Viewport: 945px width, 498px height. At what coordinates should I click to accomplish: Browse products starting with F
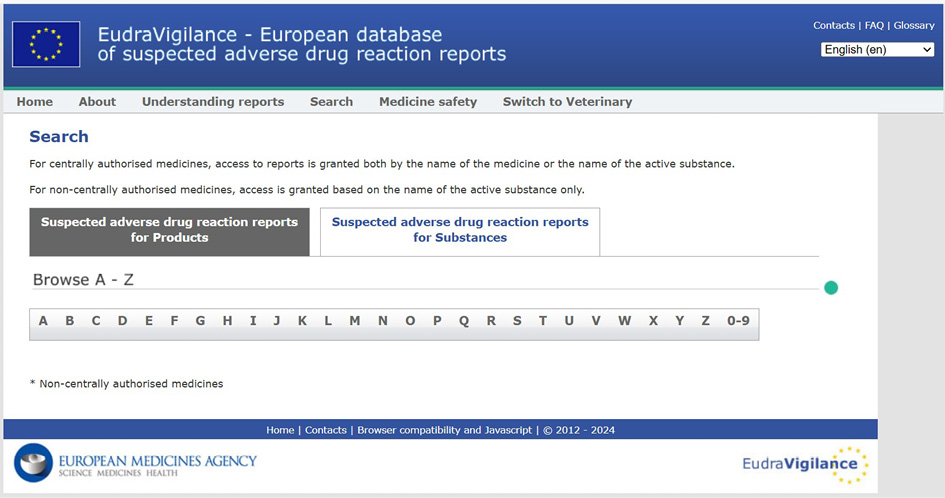pos(174,321)
